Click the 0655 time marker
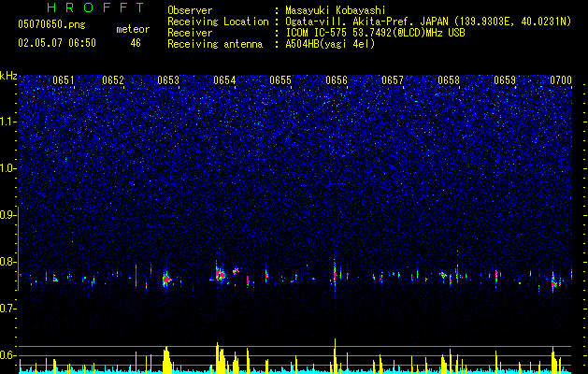Image resolution: width=588 pixels, height=374 pixels. (x=280, y=80)
